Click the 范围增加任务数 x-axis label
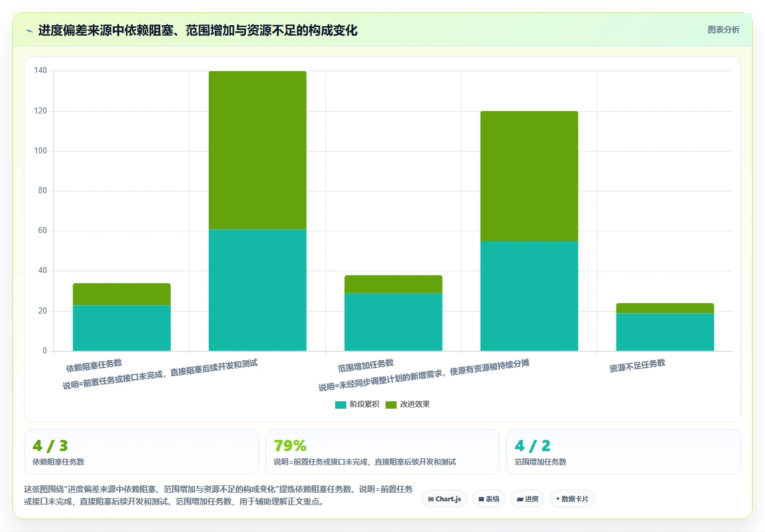This screenshot has width=765, height=532. coord(365,366)
